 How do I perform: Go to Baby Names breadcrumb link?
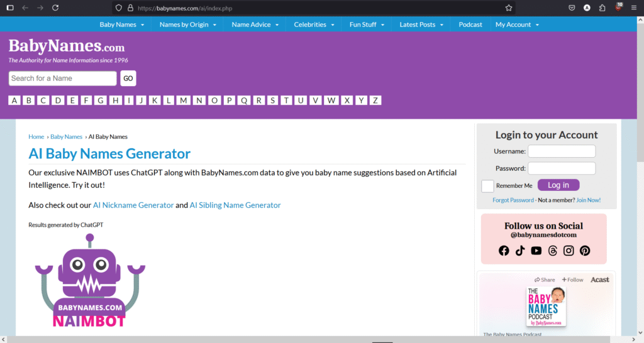66,136
